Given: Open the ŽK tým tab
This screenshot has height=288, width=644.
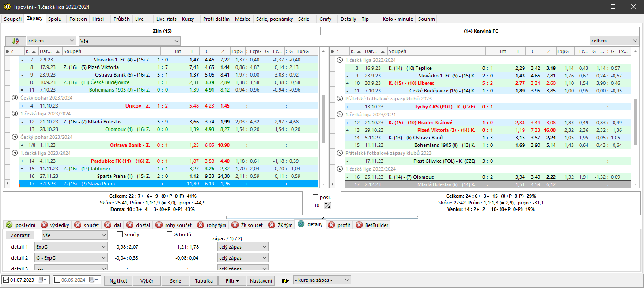Looking at the screenshot, I should 281,225.
